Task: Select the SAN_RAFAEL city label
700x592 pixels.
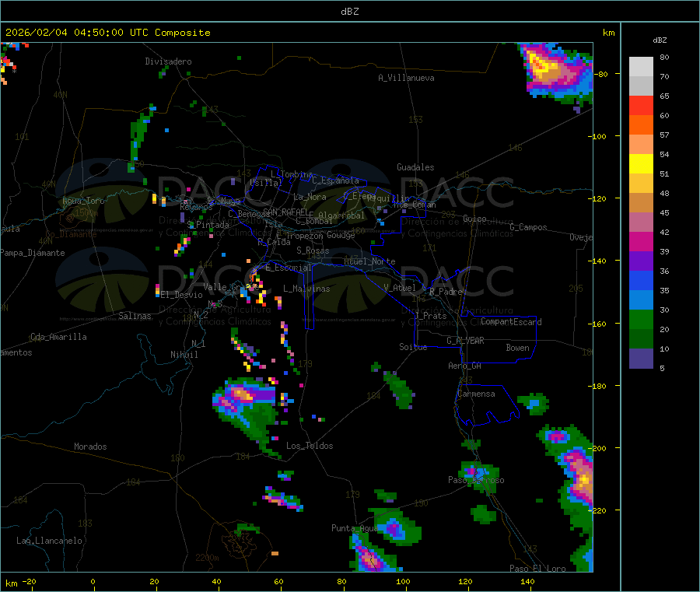Action: click(285, 212)
